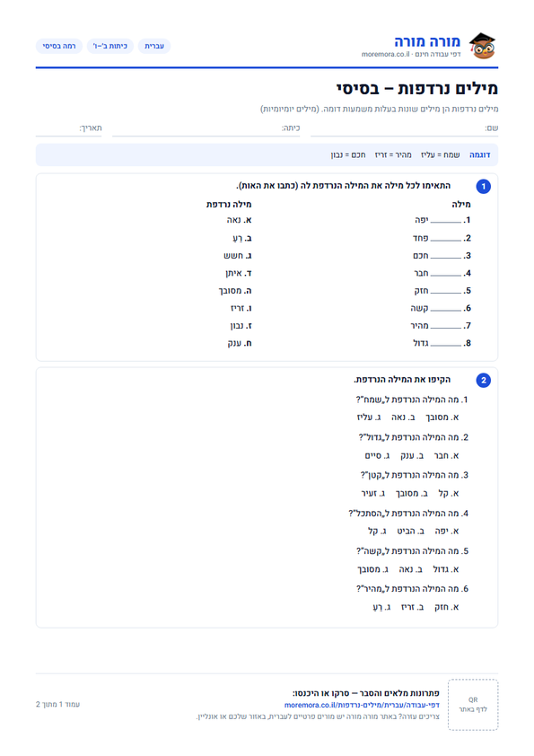Click the מורה מורה site title
Image resolution: width=534 pixels, height=756 pixels.
pos(427,41)
